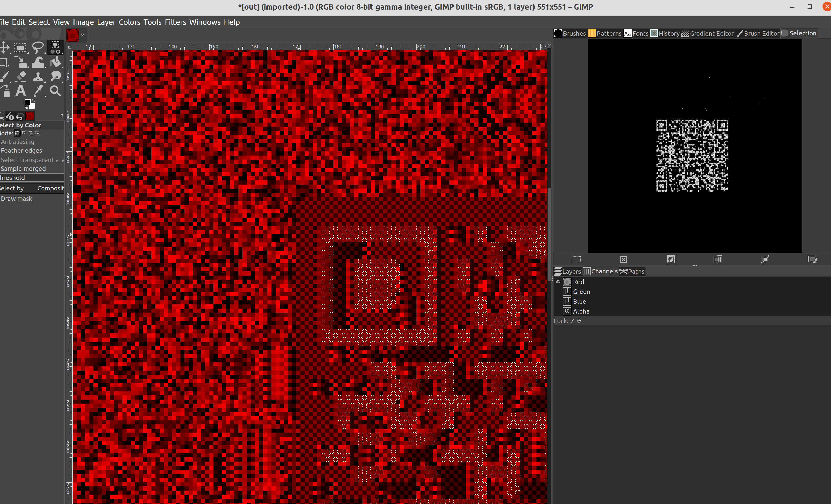Open the Filters menu
The height and width of the screenshot is (504, 831).
click(x=175, y=22)
